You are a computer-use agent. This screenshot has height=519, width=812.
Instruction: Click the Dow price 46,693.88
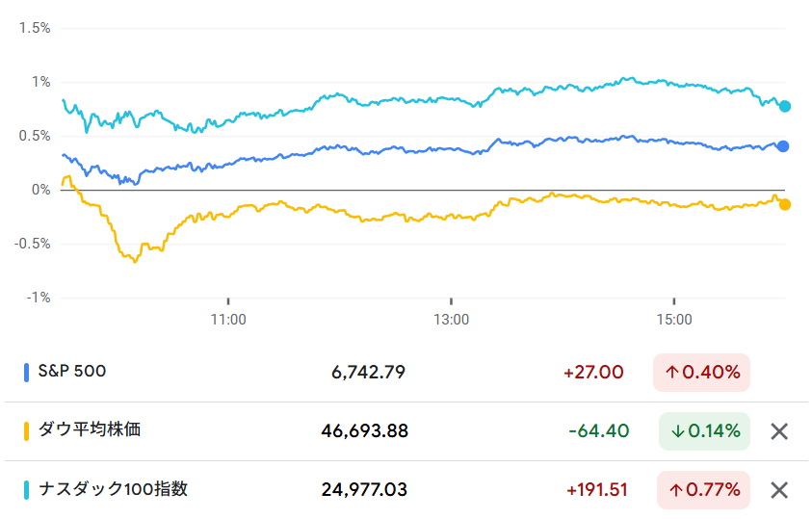[365, 431]
